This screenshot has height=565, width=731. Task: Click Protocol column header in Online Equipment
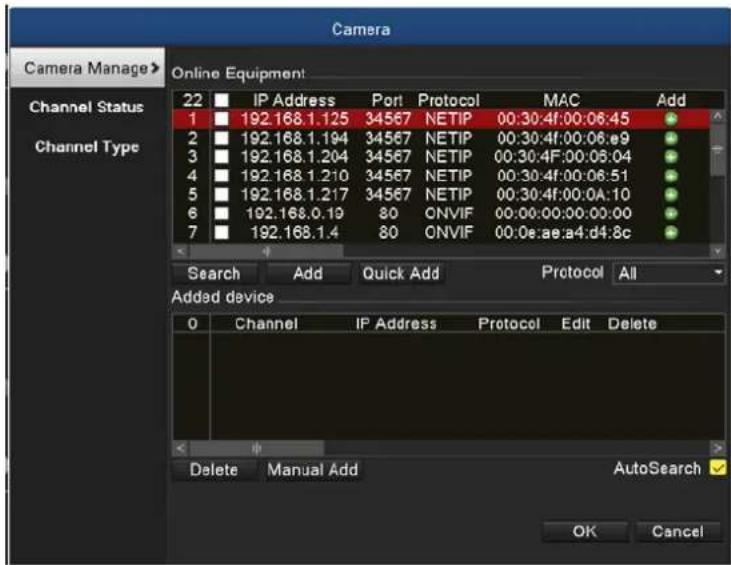[448, 100]
